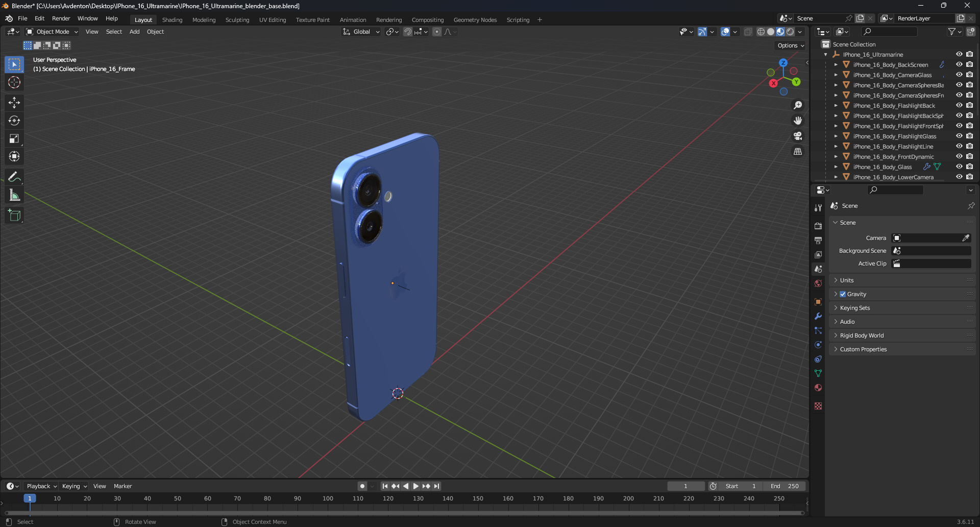This screenshot has height=527, width=980.
Task: Open the timeline Marker menu
Action: point(122,486)
